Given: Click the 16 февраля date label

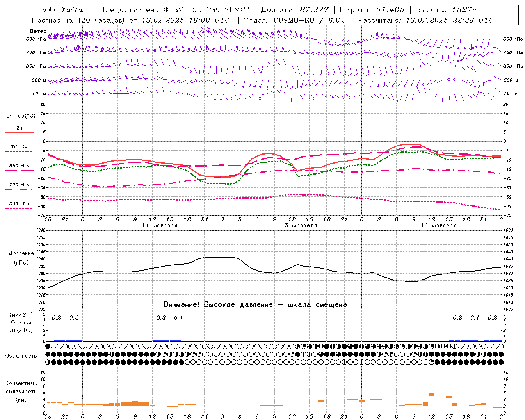Looking at the screenshot, I should [438, 226].
